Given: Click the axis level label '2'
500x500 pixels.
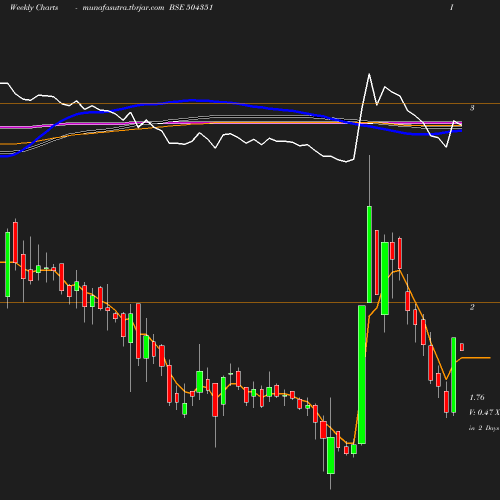Looking at the screenshot, I should point(472,307).
